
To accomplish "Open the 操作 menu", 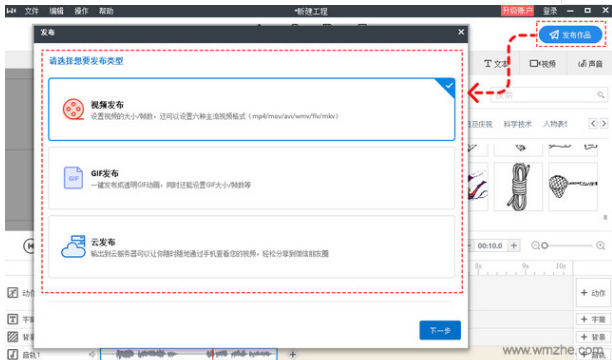I will click(x=81, y=11).
